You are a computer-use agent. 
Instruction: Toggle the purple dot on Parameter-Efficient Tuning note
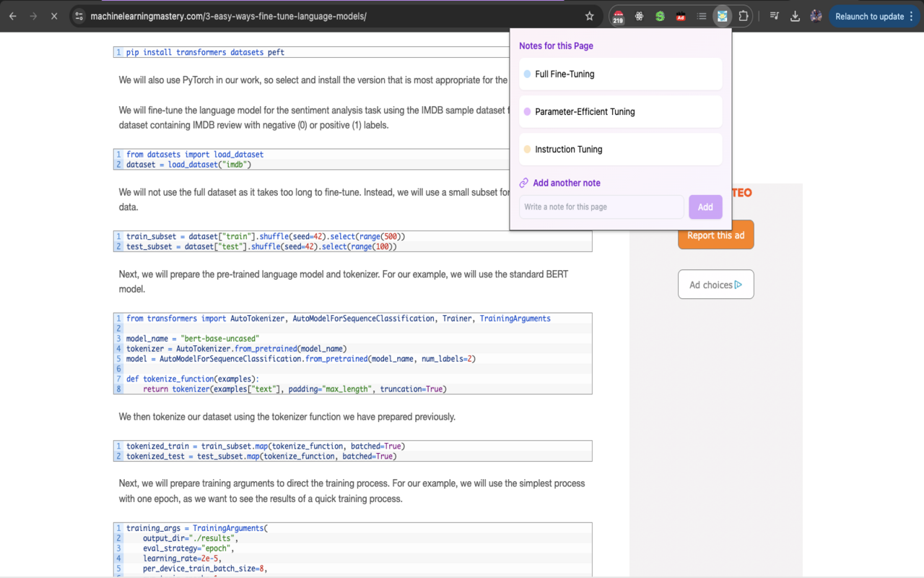pyautogui.click(x=528, y=111)
